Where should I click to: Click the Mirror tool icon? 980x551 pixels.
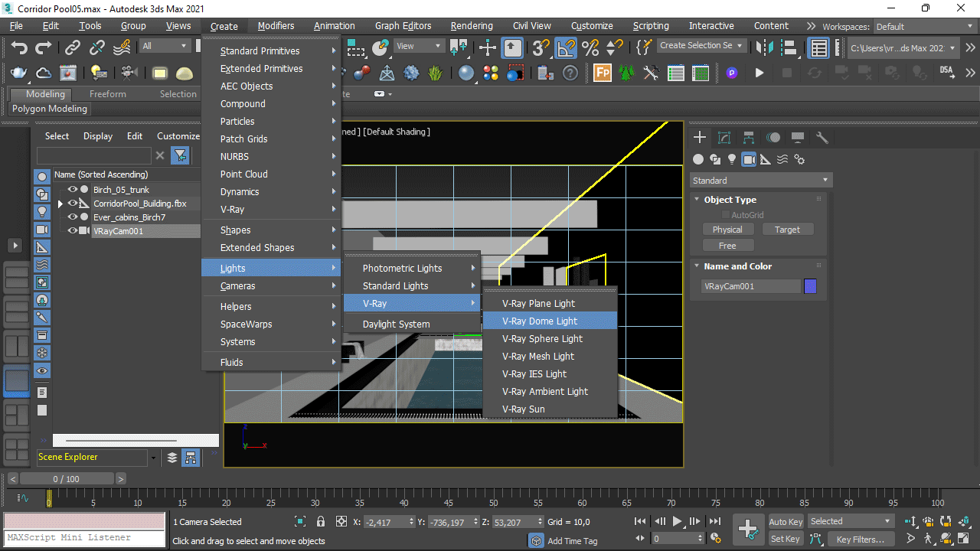764,47
